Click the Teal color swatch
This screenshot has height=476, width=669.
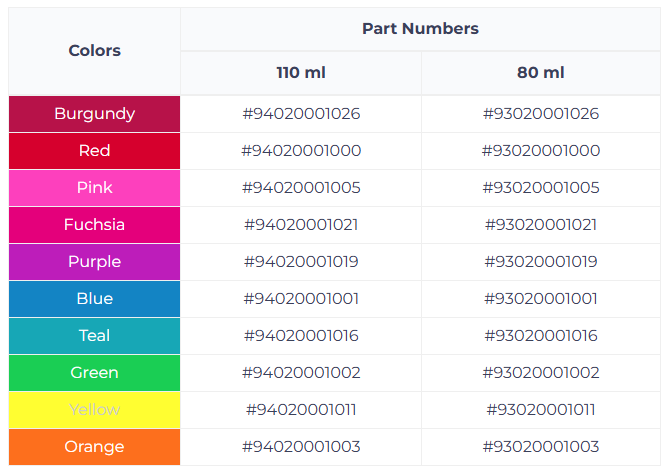coord(94,336)
